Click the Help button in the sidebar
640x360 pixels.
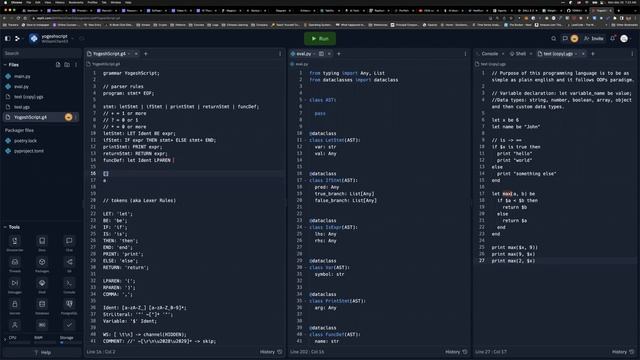(x=42, y=352)
